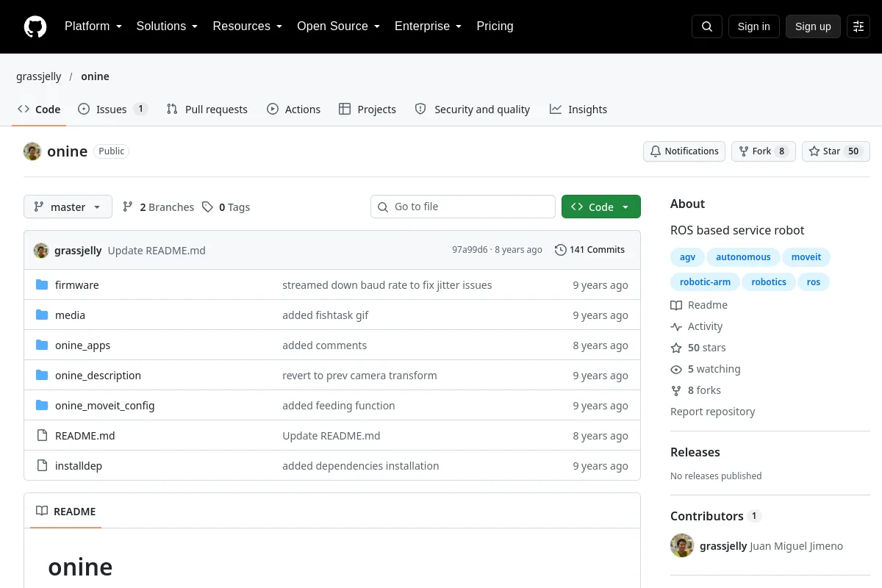The width and height of the screenshot is (882, 588).
Task: Click the README book icon in file header
Action: coord(42,512)
